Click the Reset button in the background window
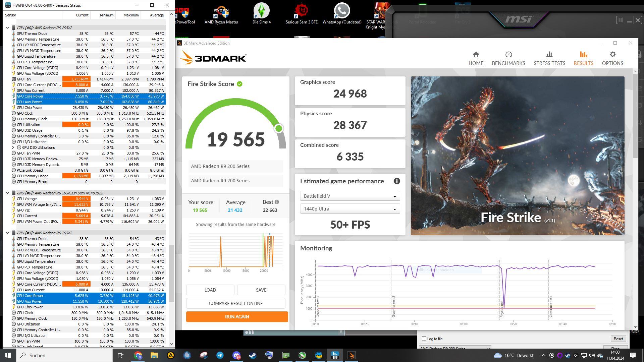This screenshot has height=362, width=644. coord(618,339)
